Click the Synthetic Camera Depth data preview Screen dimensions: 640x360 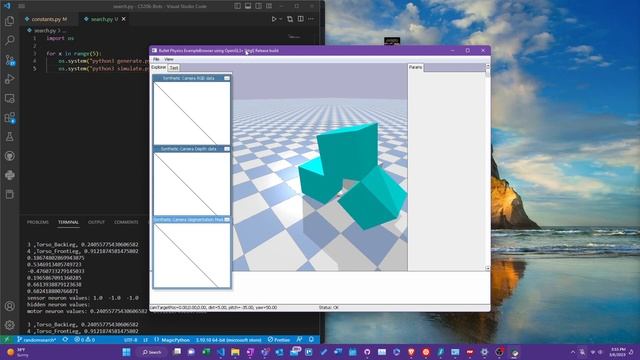[x=192, y=184]
